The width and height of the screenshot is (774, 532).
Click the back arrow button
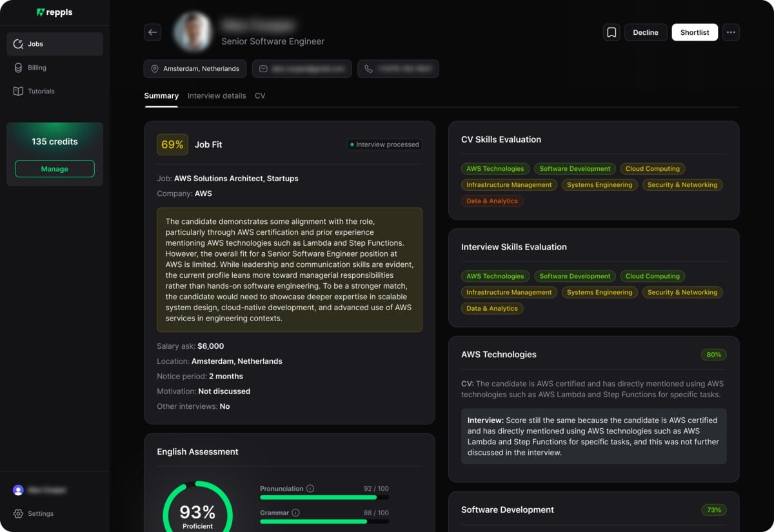[x=153, y=32]
